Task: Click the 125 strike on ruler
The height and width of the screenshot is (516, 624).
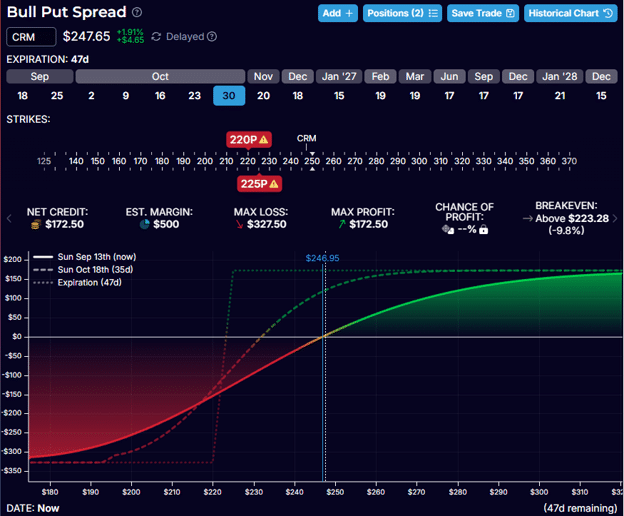Action: tap(44, 161)
